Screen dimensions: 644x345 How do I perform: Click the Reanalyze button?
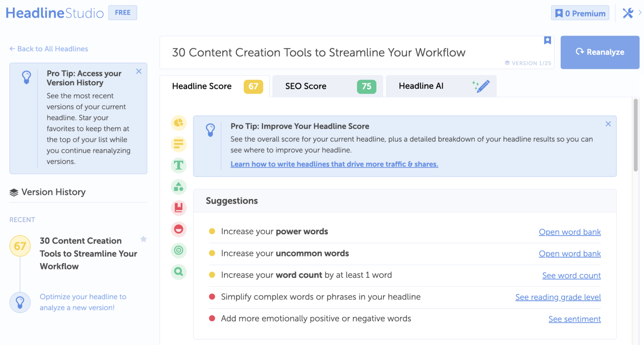coord(600,52)
